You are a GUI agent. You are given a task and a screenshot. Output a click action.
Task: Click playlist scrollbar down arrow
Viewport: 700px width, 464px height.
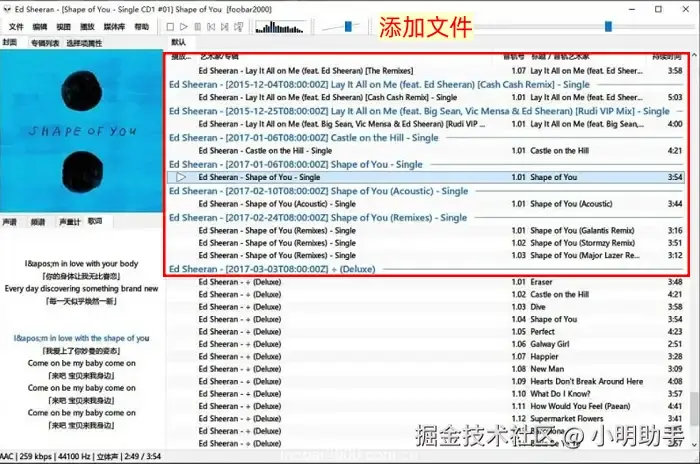694,445
